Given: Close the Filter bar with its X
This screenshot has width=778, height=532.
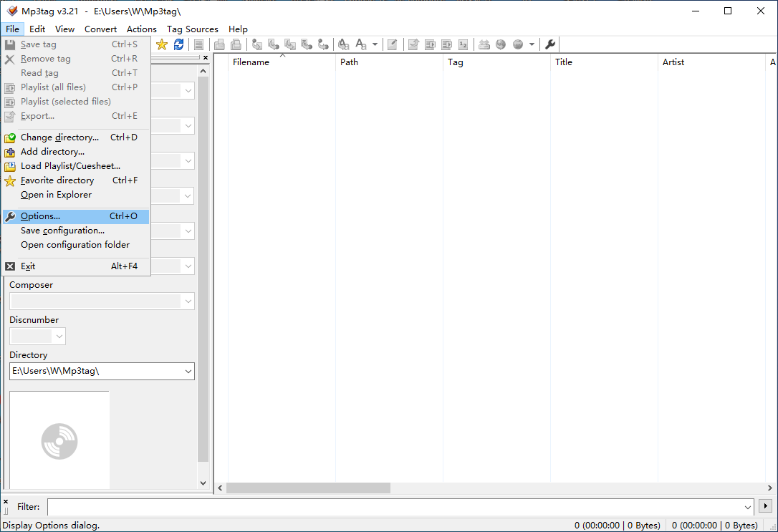Looking at the screenshot, I should pyautogui.click(x=6, y=502).
